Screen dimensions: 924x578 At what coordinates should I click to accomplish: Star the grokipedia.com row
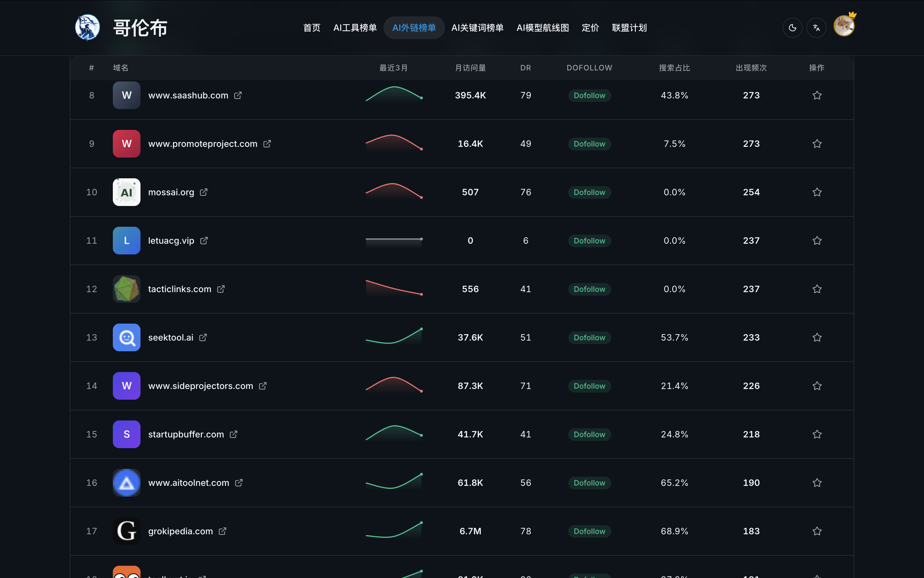coord(817,531)
